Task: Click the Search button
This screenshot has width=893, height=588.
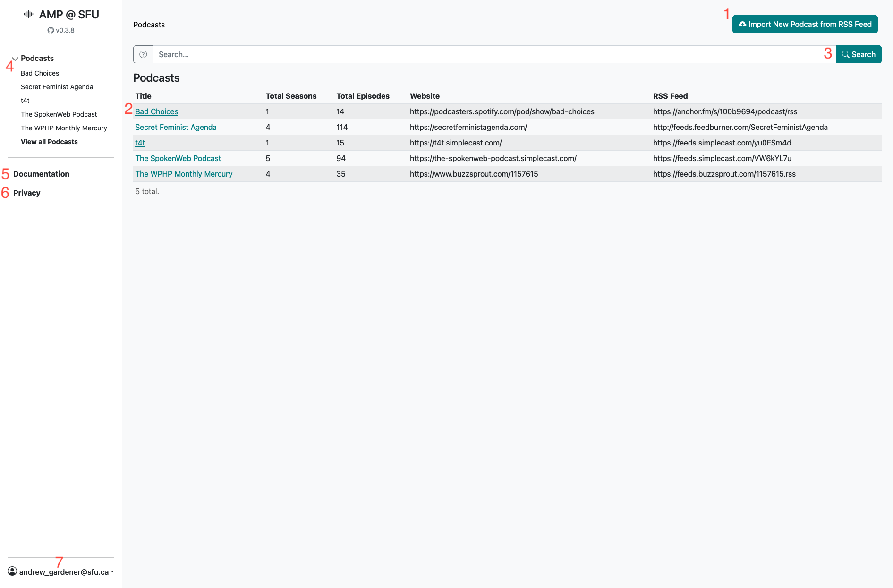Action: (858, 54)
